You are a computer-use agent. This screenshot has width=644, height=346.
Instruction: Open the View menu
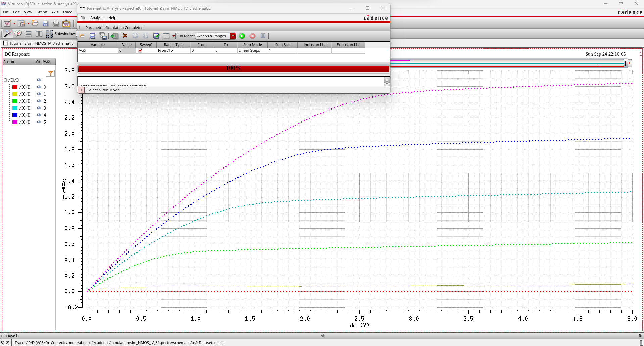[x=28, y=12]
